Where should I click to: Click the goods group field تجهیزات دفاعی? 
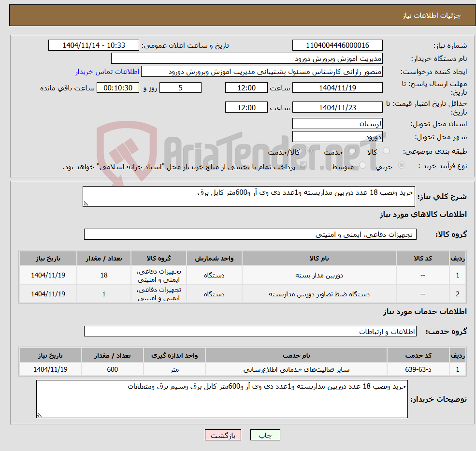coord(250,234)
